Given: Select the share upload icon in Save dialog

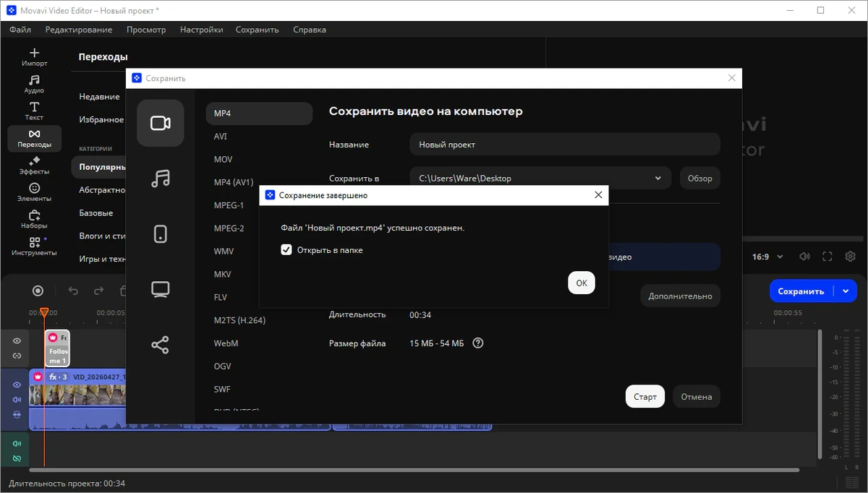Looking at the screenshot, I should coord(161,345).
